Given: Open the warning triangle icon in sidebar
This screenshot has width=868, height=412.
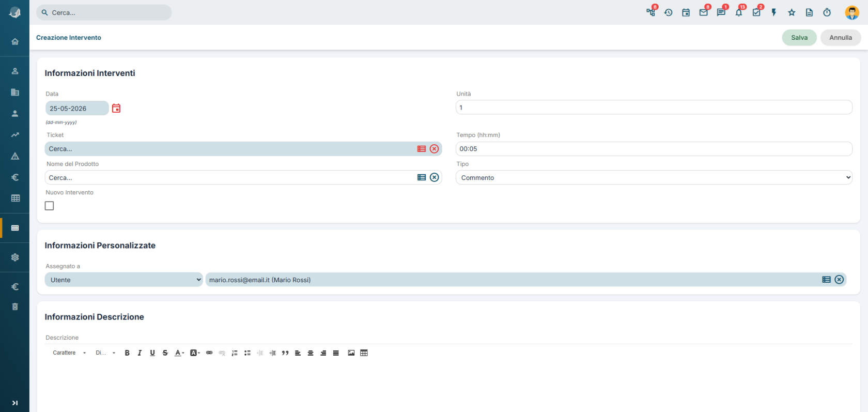Looking at the screenshot, I should 15,156.
